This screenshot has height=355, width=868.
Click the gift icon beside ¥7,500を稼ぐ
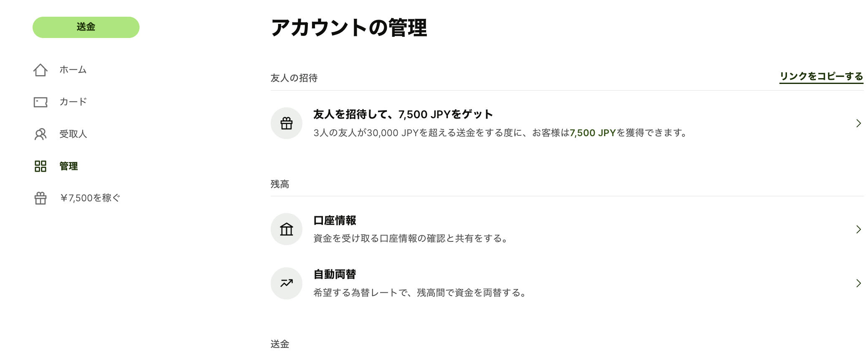coord(41,198)
